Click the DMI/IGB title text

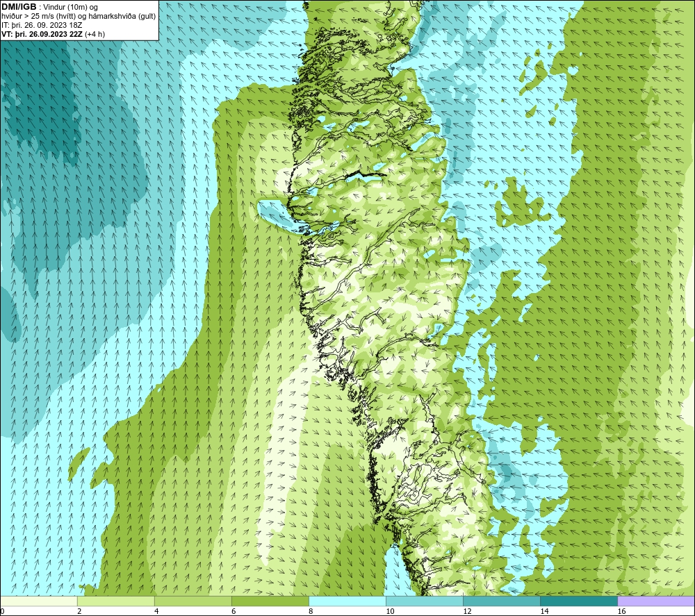(19, 7)
